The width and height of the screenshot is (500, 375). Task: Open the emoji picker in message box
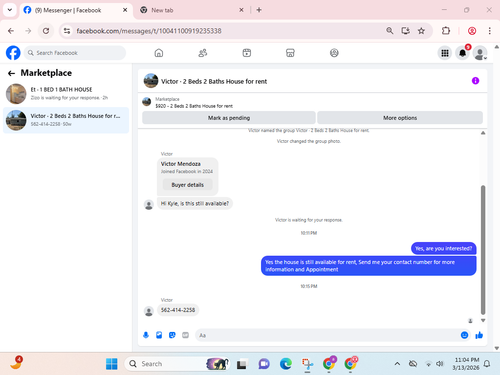pyautogui.click(x=464, y=335)
